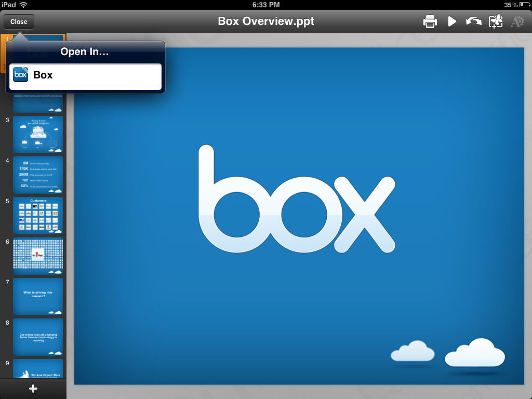Tap the text formatting icon
Viewport: 532px width, 399px height.
(x=517, y=21)
